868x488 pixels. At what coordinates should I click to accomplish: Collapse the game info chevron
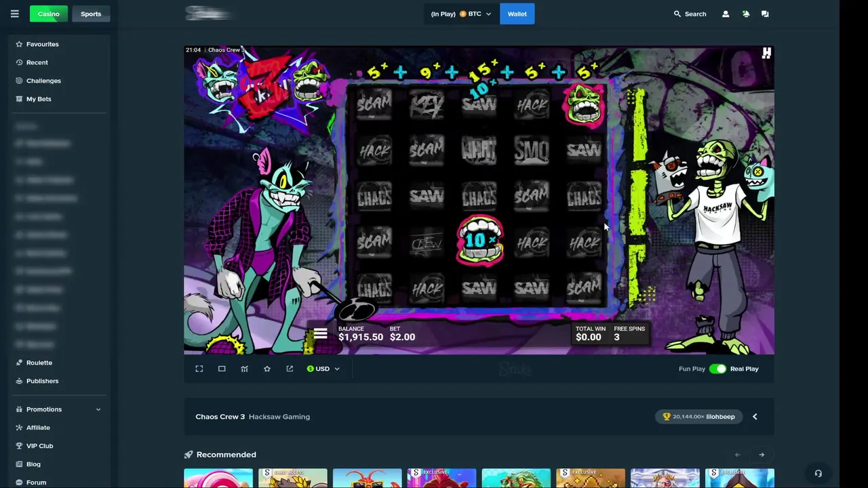click(x=755, y=417)
